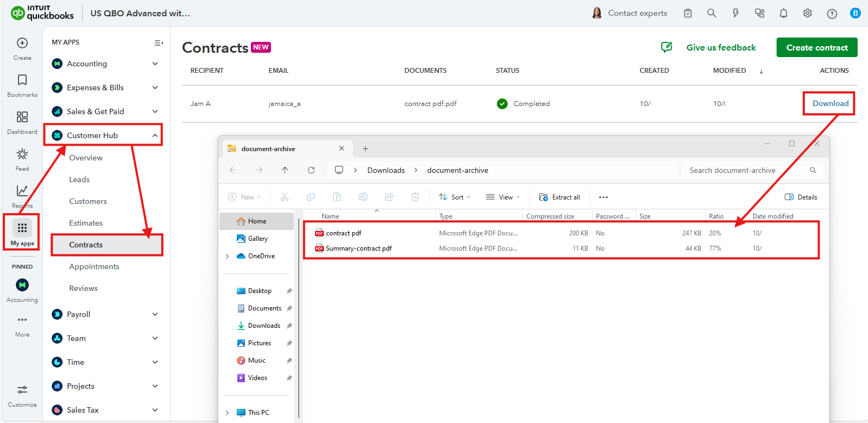Viewport: 868px width, 423px height.
Task: Click the help question mark icon
Action: [x=832, y=14]
